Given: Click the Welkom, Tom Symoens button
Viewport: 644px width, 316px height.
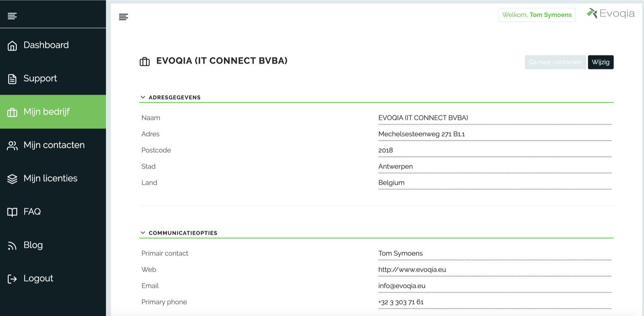Looking at the screenshot, I should point(537,15).
